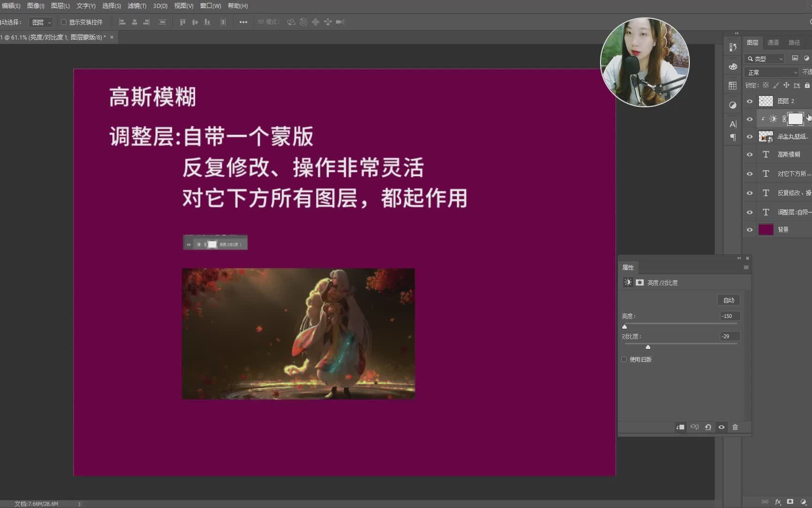This screenshot has width=812, height=508.
Task: Switch to the 路径 tab
Action: click(794, 42)
